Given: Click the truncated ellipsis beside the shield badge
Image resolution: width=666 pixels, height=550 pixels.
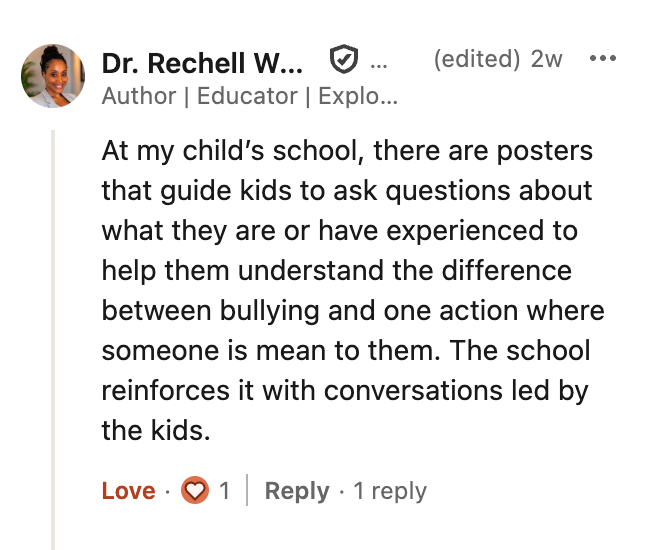Looking at the screenshot, I should [378, 66].
